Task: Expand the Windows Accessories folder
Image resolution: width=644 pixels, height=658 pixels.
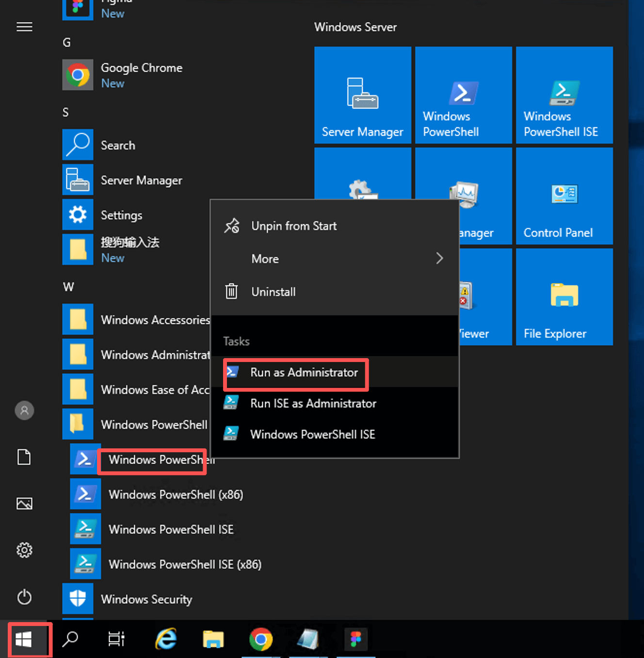Action: [136, 319]
